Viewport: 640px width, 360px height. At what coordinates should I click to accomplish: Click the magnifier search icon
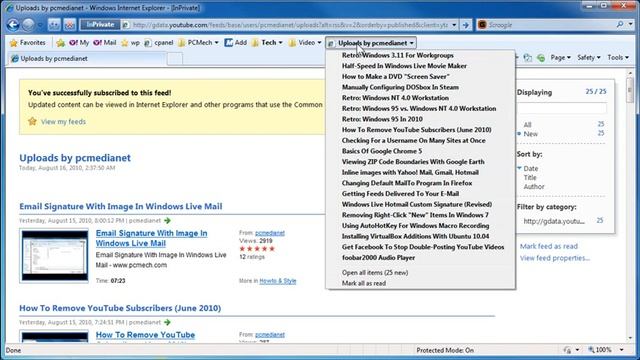pos(620,24)
